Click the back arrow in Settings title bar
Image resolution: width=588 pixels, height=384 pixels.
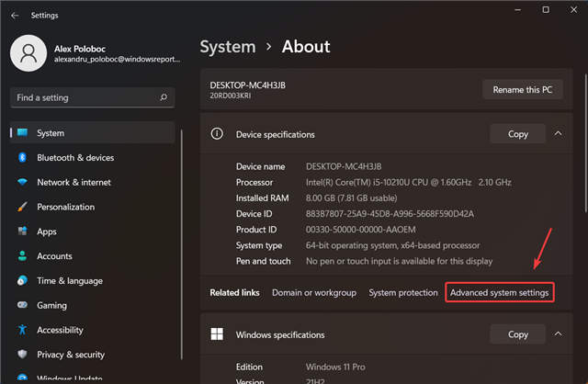click(x=15, y=16)
